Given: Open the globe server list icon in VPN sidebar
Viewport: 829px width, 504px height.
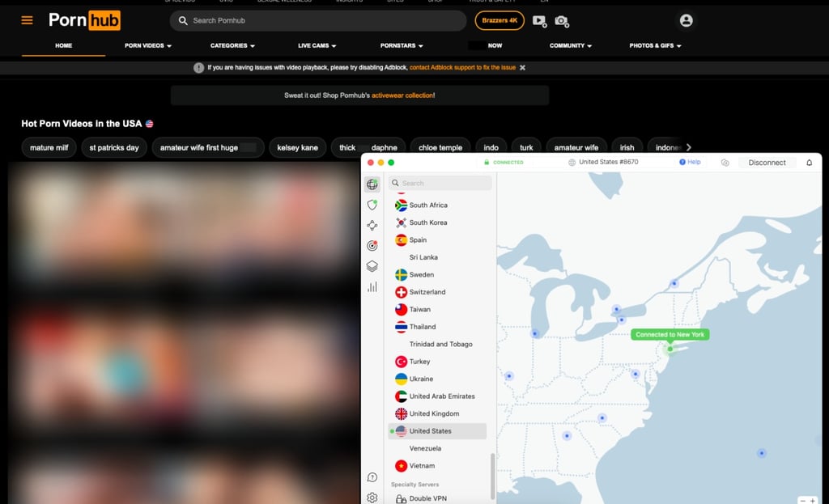Looking at the screenshot, I should [372, 184].
